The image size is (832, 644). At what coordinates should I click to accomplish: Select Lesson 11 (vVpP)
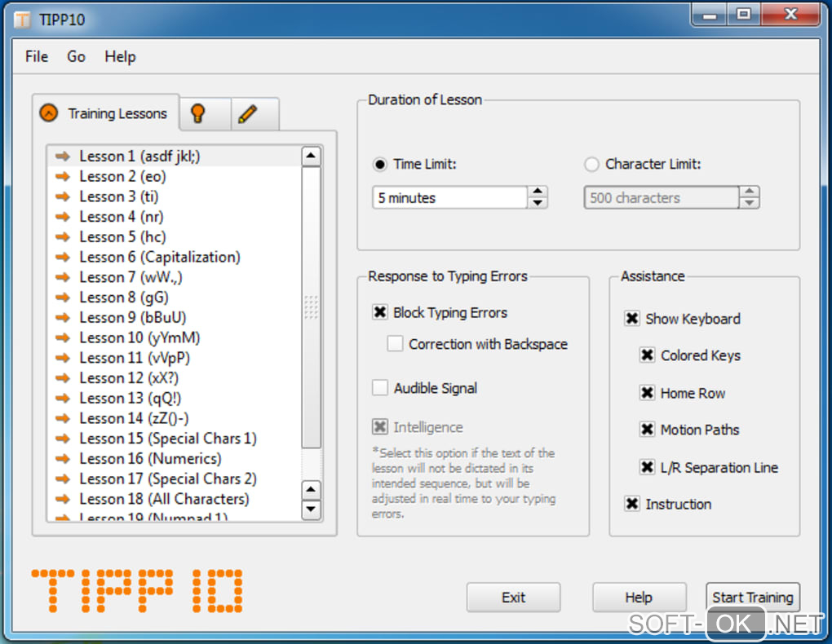(174, 358)
